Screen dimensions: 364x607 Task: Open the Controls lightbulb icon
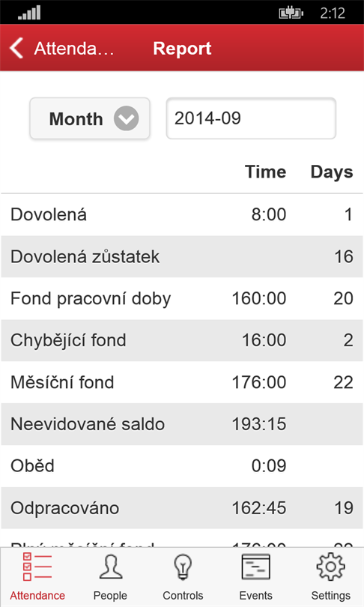183,567
